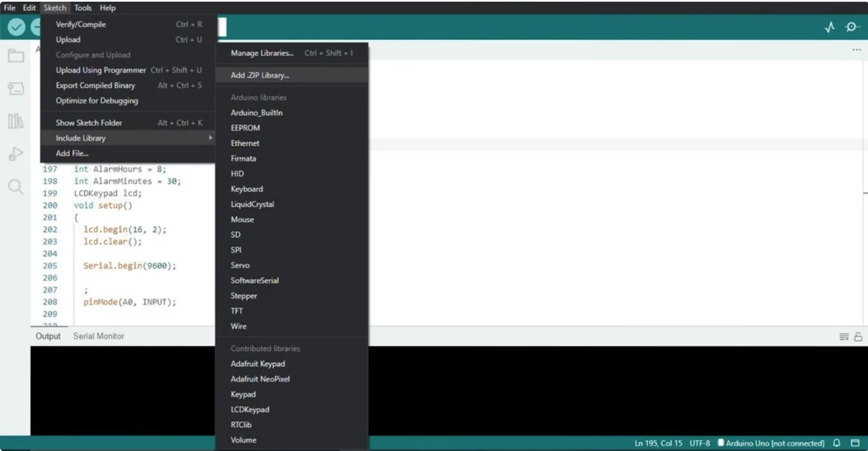Select Add .ZIP Library...
Viewport: 868px width, 451px height.
[292, 75]
